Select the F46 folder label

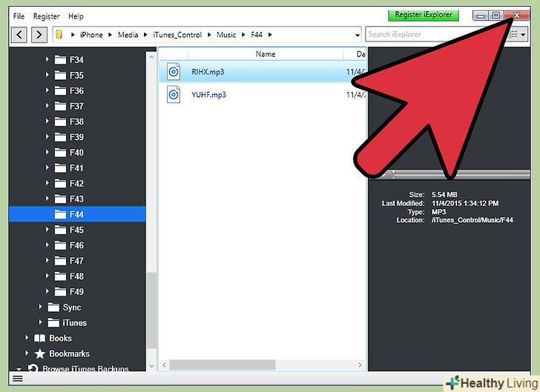76,246
